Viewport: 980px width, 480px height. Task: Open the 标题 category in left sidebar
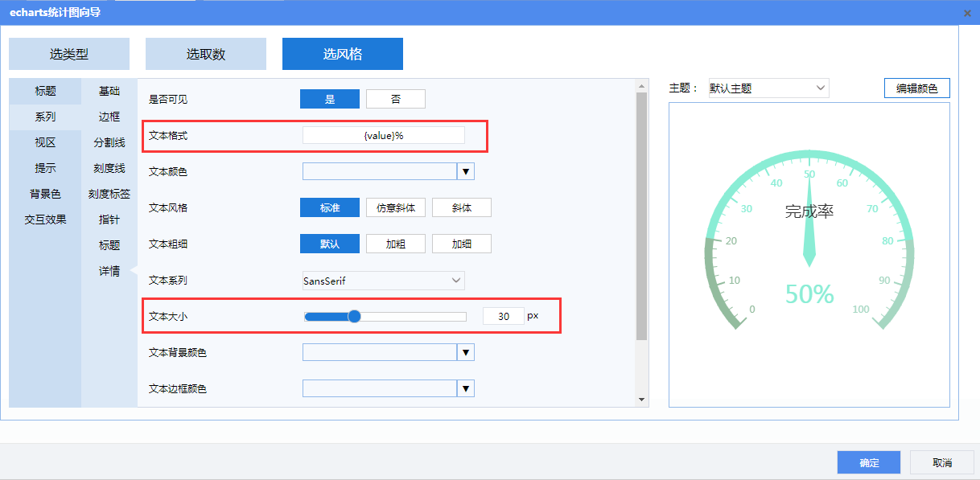(x=45, y=91)
